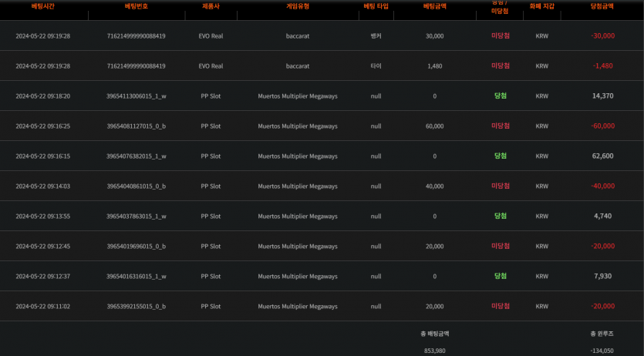
Task: Click the 베팅시간 column header
Action: pos(42,6)
